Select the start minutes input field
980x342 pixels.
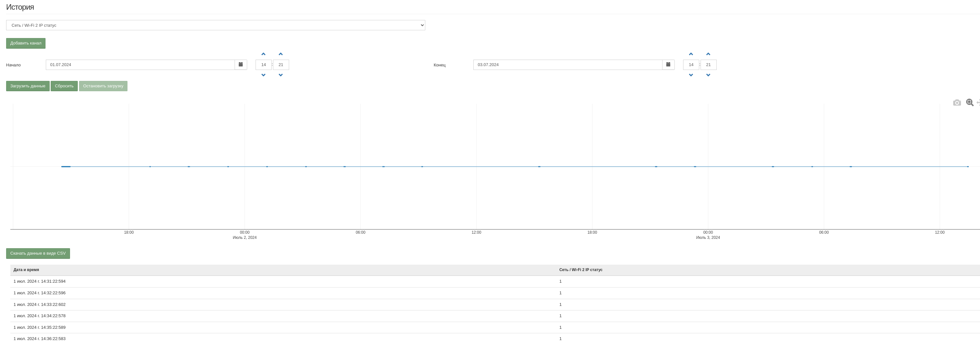(x=281, y=64)
